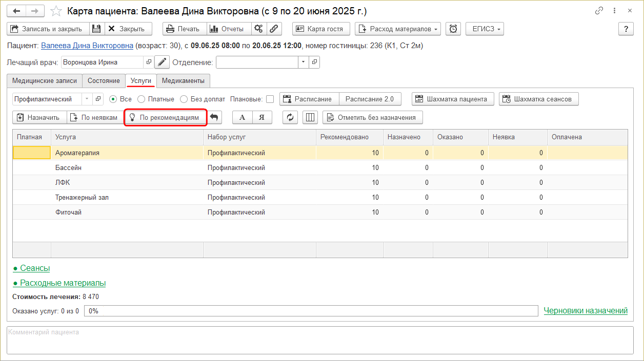Select the 'Платные' radio button
The height and width of the screenshot is (361, 644).
point(142,99)
